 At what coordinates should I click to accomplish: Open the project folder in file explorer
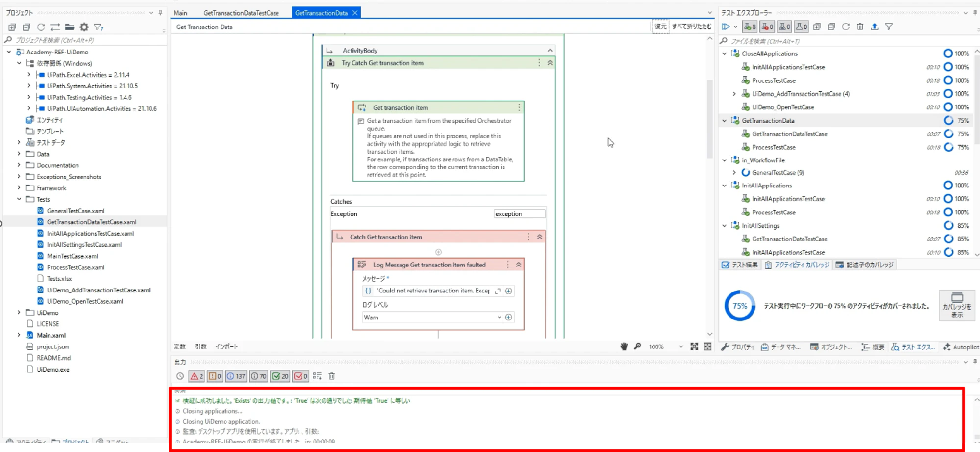coord(70,27)
